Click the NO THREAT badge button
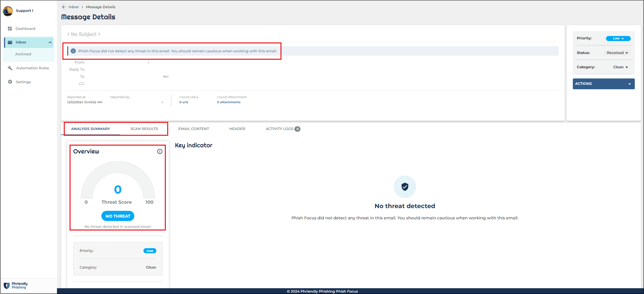 pyautogui.click(x=118, y=216)
